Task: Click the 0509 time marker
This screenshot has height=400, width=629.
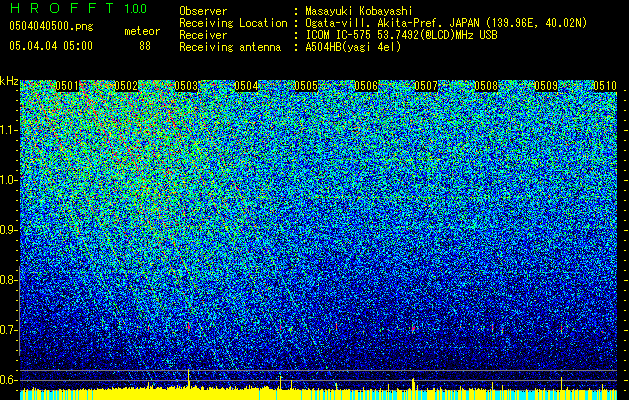Action: [x=546, y=86]
